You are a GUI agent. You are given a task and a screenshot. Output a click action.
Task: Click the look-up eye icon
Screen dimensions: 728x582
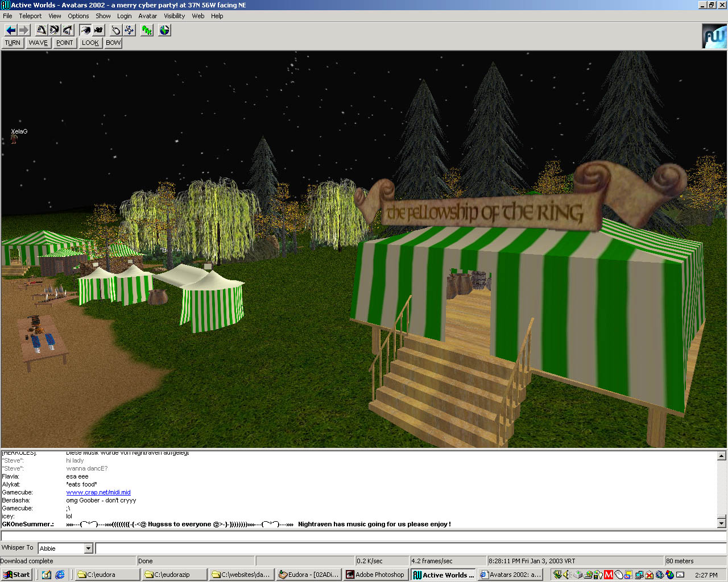[x=42, y=30]
